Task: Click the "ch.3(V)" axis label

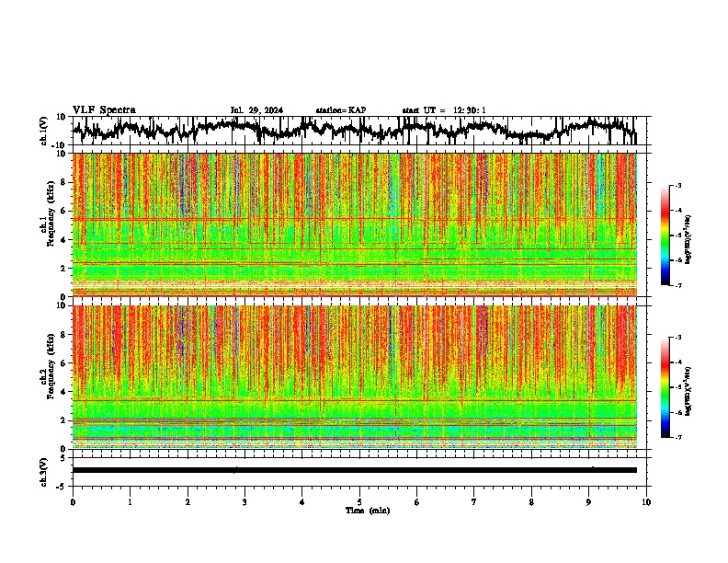Action: tap(44, 472)
